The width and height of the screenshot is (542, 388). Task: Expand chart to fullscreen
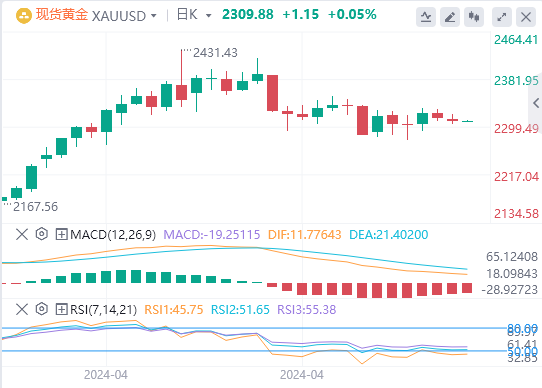[502, 17]
